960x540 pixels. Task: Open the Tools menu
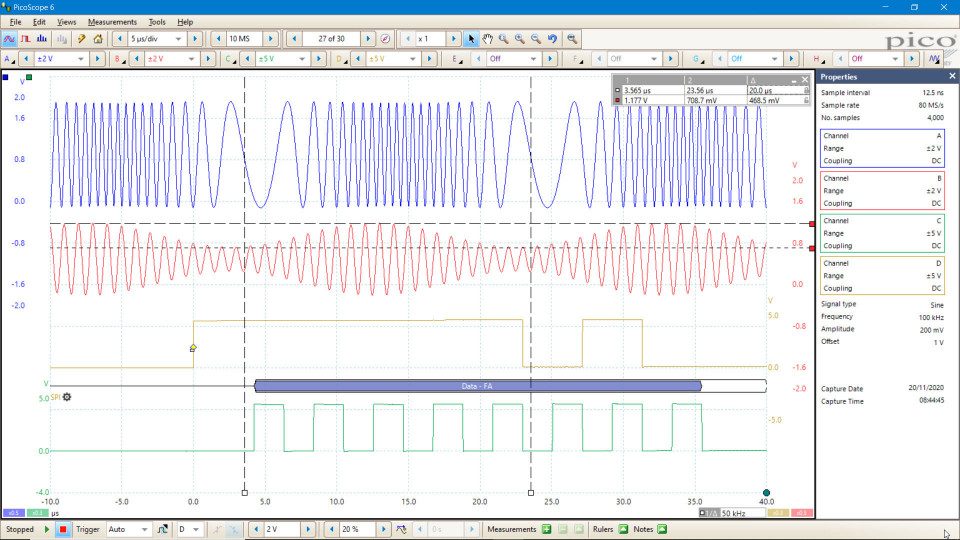pos(157,21)
